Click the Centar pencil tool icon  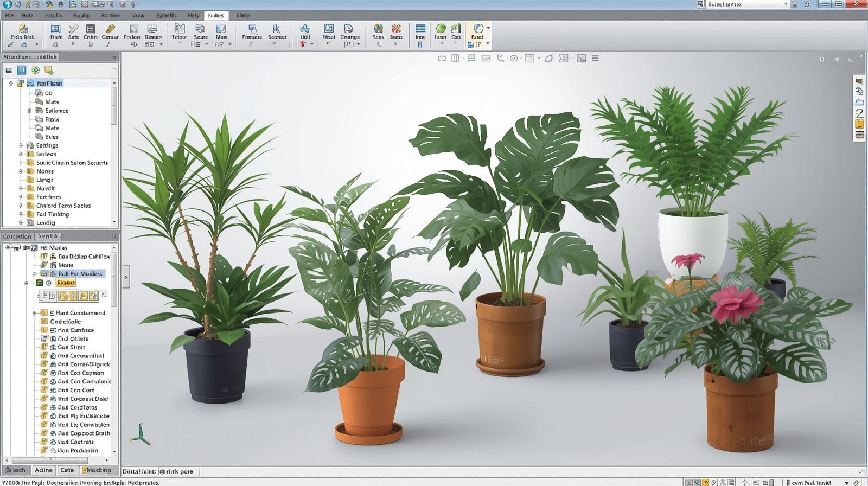click(110, 29)
